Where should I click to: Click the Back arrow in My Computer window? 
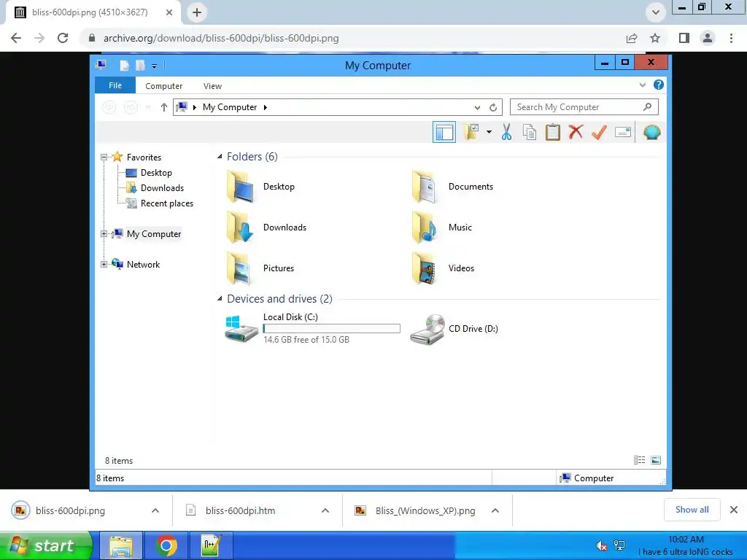point(109,107)
